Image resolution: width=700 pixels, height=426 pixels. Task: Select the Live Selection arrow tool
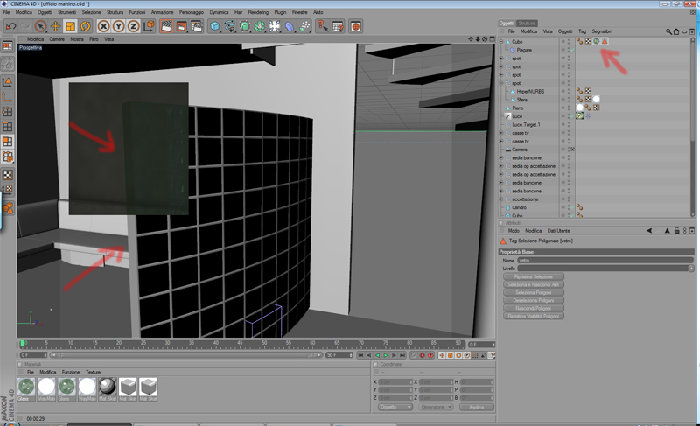click(x=41, y=26)
